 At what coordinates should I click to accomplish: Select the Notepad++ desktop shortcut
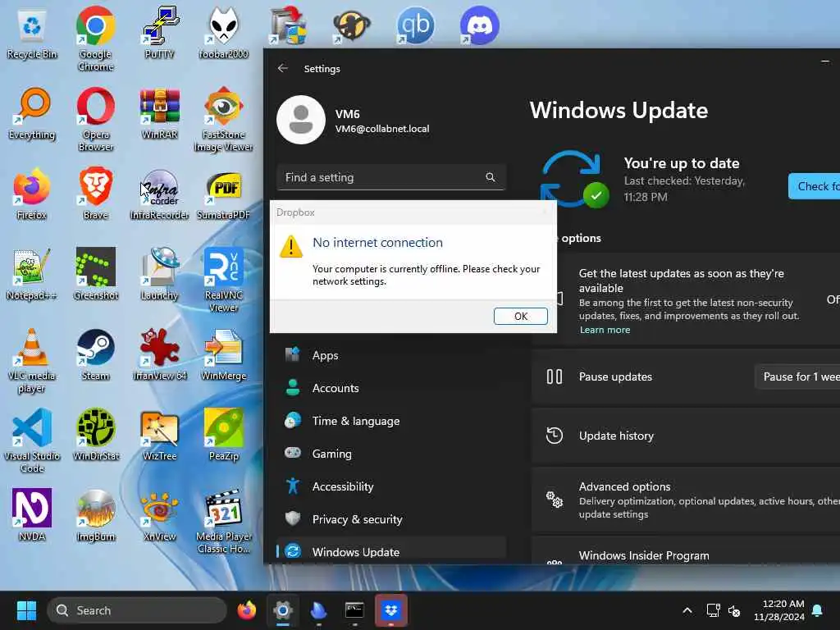32,274
